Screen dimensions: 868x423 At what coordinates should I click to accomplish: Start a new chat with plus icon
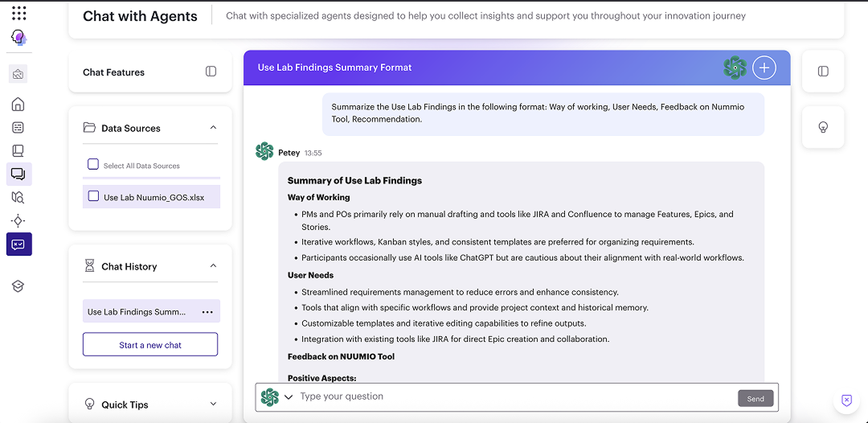pos(764,68)
